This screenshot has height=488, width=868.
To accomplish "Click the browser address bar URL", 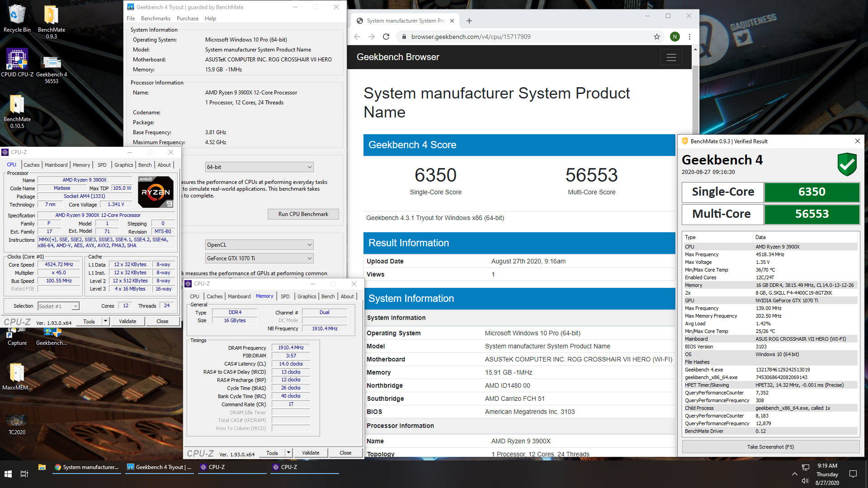I will pyautogui.click(x=471, y=37).
